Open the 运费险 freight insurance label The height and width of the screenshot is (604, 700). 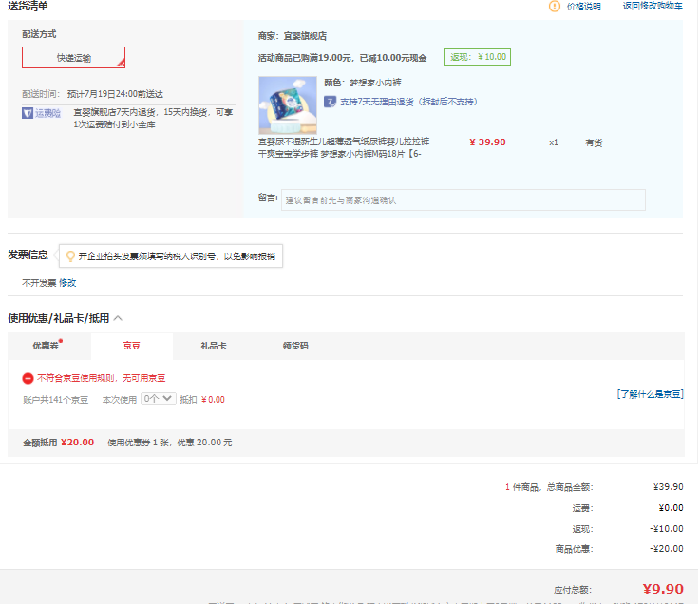47,113
